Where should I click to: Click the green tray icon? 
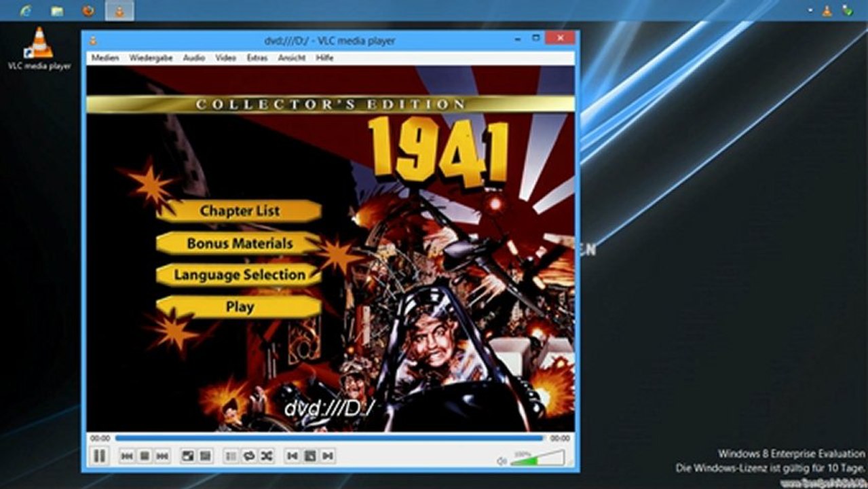(848, 11)
